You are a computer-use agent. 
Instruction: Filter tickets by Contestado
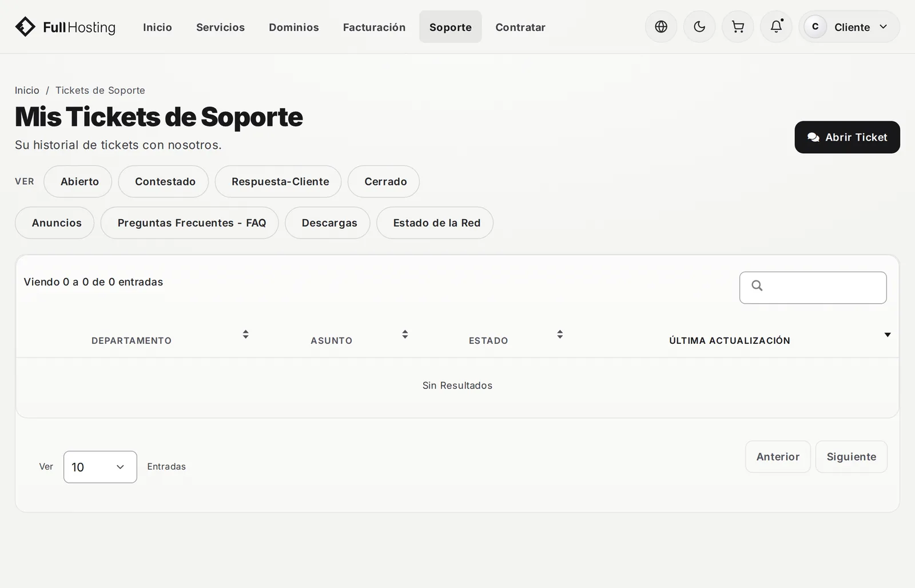pyautogui.click(x=164, y=181)
